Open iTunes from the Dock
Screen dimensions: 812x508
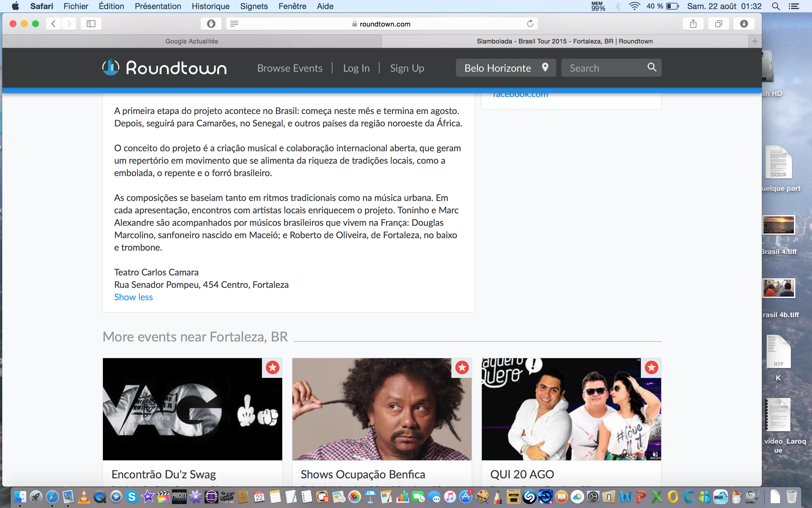click(450, 497)
